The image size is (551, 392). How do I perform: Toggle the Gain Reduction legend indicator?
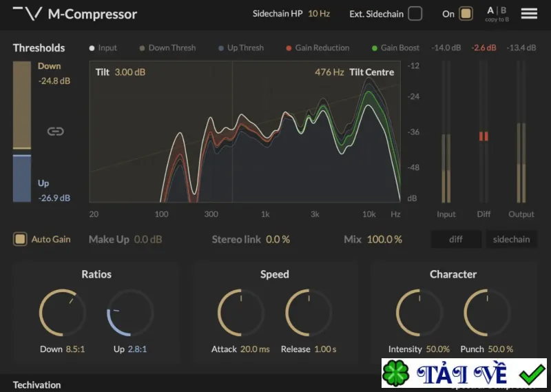click(x=289, y=48)
